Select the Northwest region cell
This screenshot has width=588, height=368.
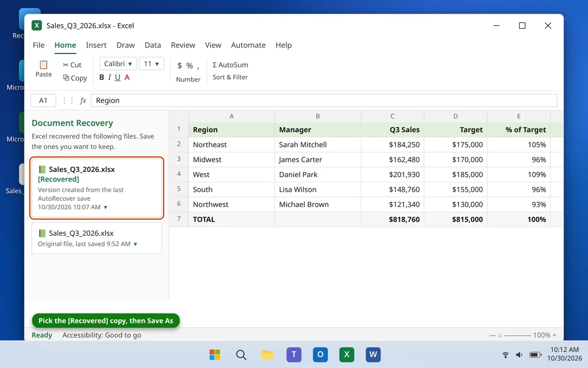click(232, 205)
